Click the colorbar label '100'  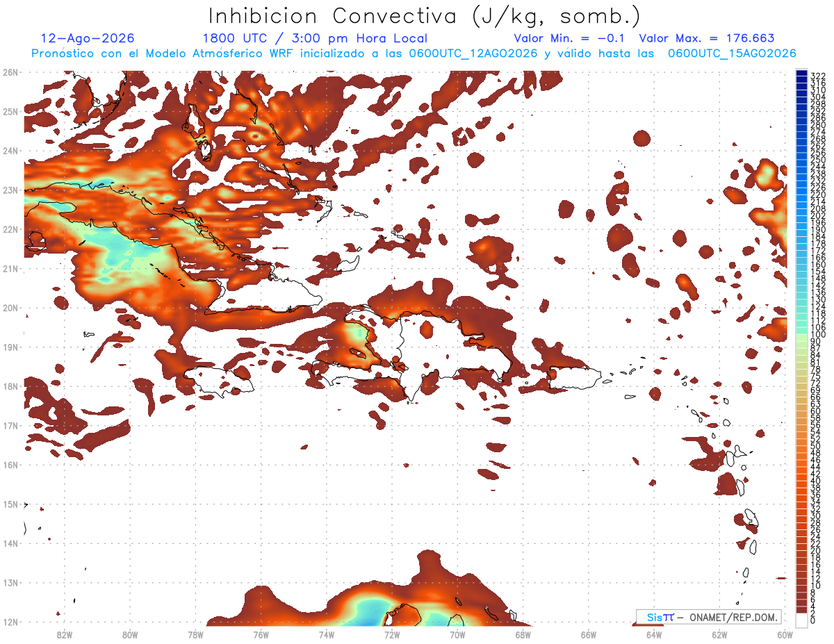pos(818,336)
